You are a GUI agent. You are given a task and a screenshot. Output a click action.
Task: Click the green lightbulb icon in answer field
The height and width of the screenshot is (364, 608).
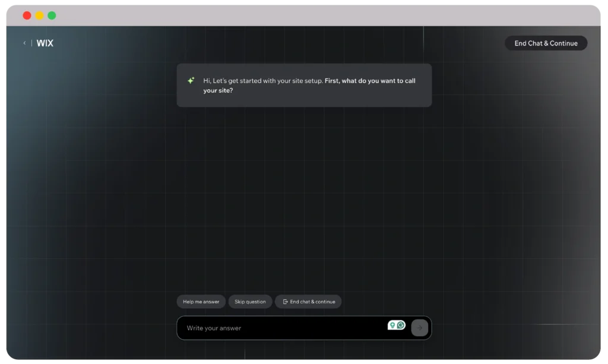coord(392,325)
